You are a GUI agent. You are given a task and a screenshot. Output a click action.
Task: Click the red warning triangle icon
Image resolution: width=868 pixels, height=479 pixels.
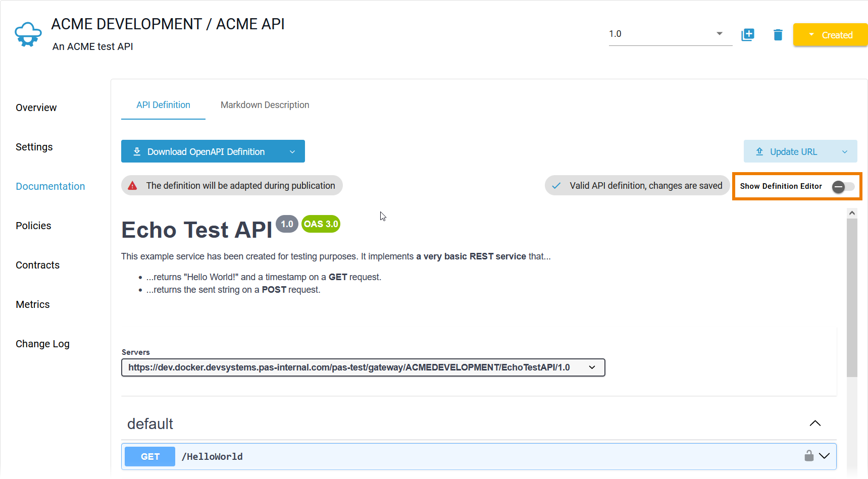click(x=133, y=186)
